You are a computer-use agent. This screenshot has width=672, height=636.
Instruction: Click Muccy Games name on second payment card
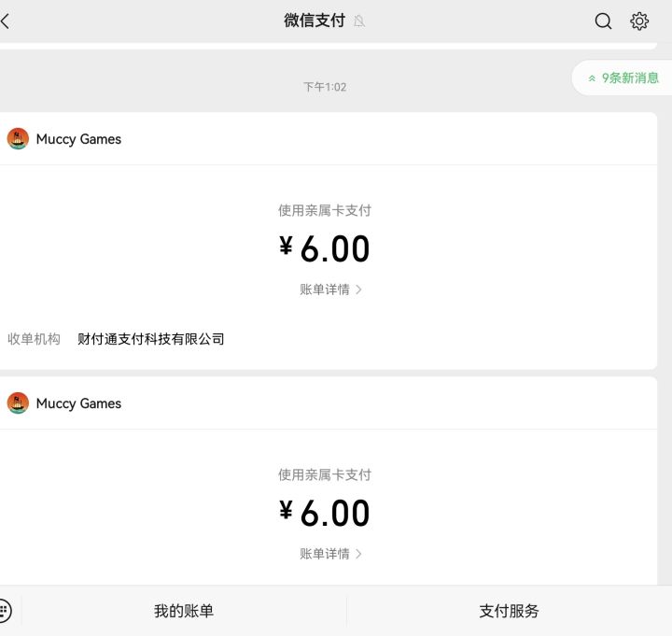(78, 403)
